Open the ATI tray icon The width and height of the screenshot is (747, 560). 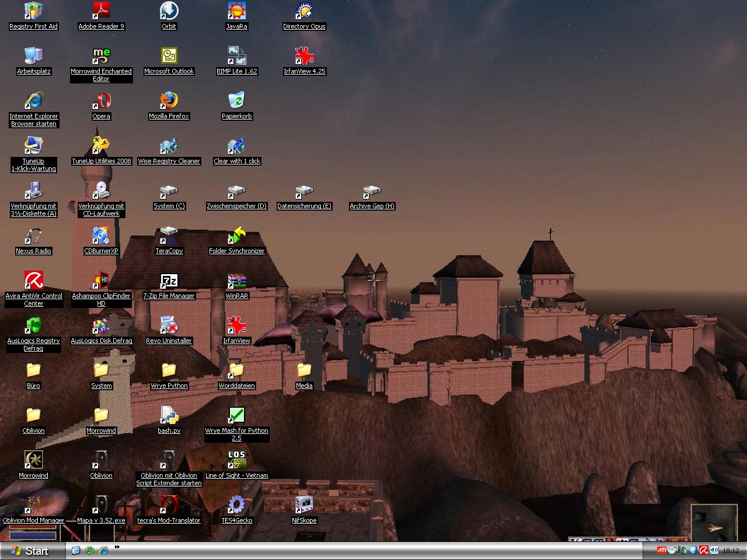coord(661,550)
